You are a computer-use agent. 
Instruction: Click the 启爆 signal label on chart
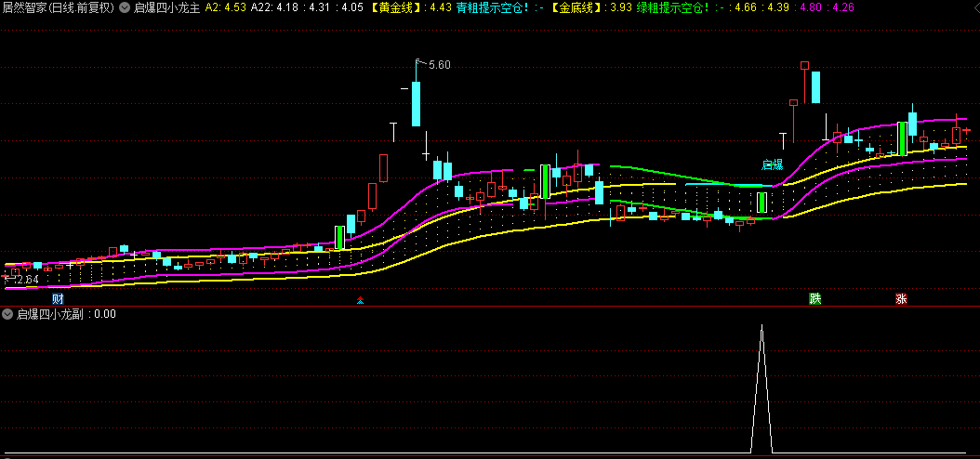(x=773, y=164)
